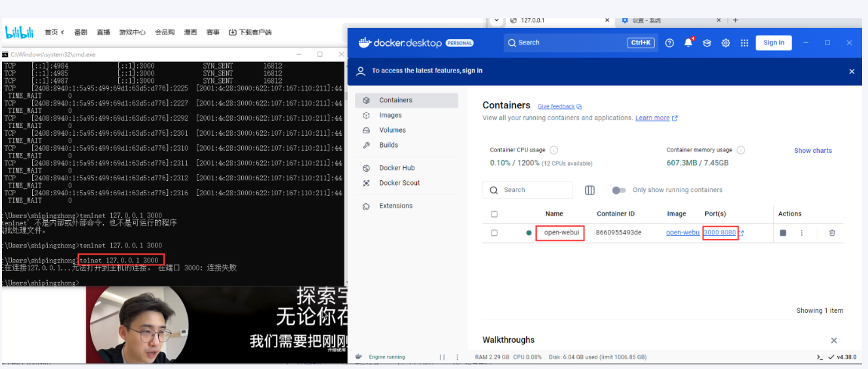Close the 127.0.0.1 browser tab
Viewport: 868px width, 369px height.
point(607,20)
